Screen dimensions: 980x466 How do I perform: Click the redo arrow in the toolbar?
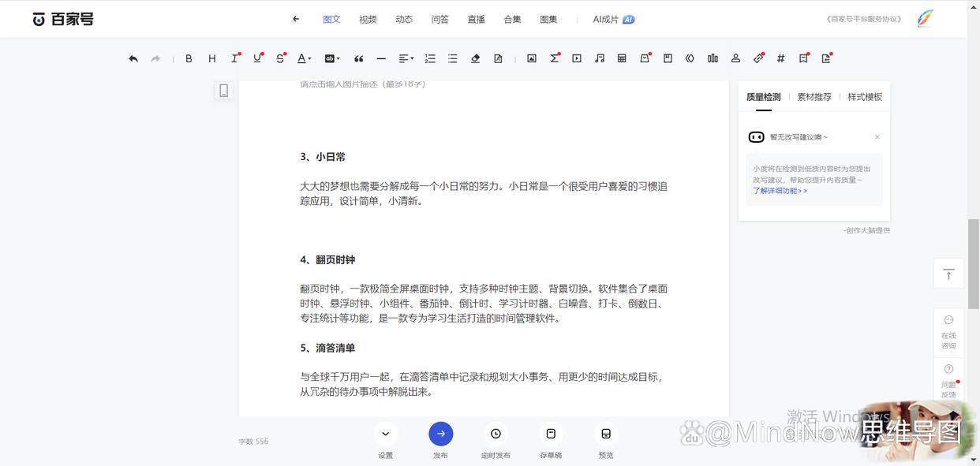point(155,58)
